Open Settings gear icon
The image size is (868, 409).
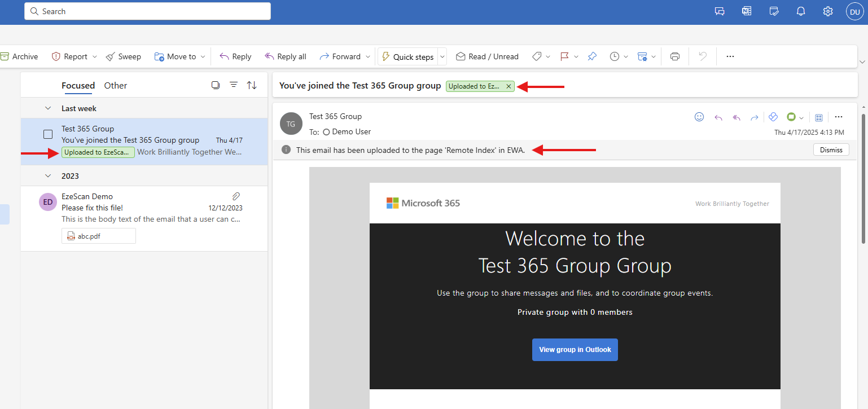point(828,11)
